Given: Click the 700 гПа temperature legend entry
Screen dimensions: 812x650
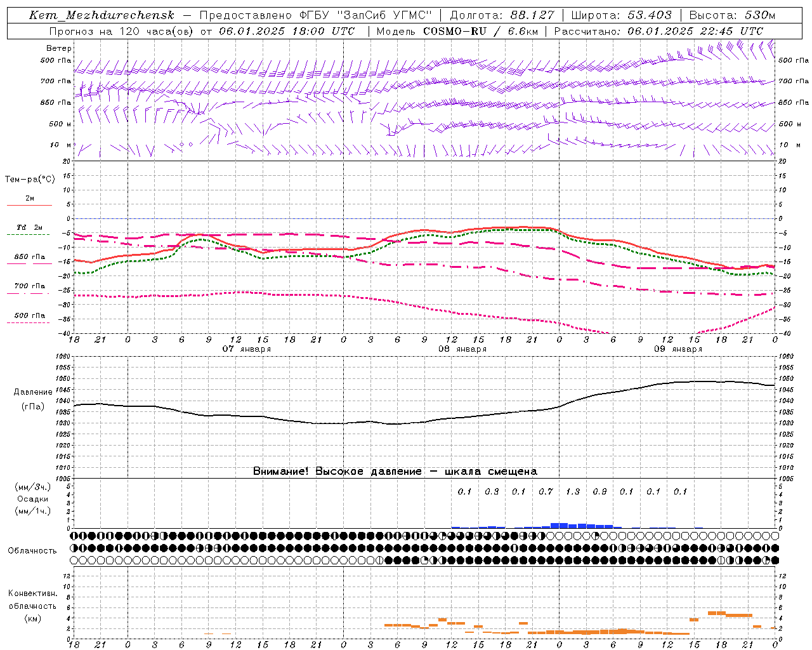Looking at the screenshot, I should tap(29, 286).
